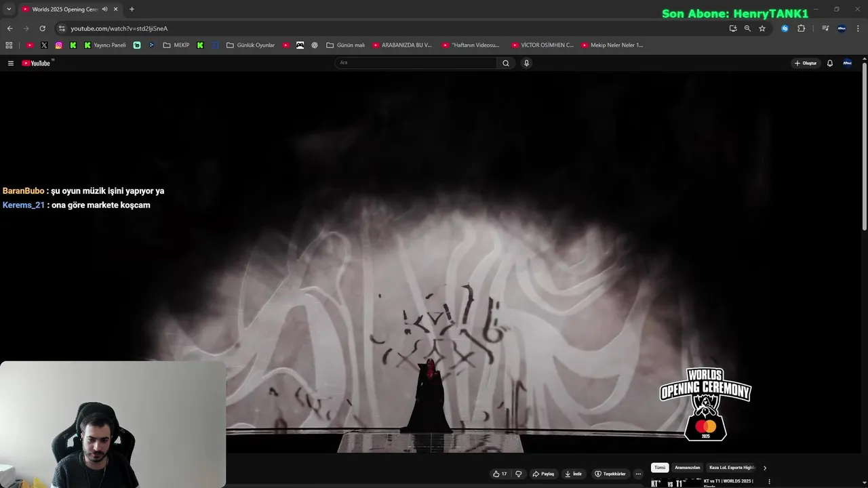The width and height of the screenshot is (868, 488).
Task: Mute the tab via speaker icon
Action: pyautogui.click(x=104, y=9)
